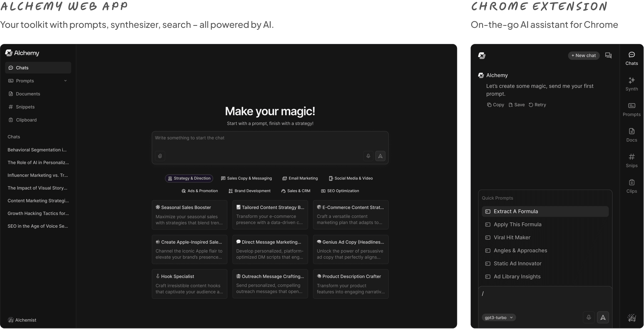Viewport: 644px width, 329px height.
Task: Open the gpt3-turbo model dropdown
Action: (x=499, y=318)
